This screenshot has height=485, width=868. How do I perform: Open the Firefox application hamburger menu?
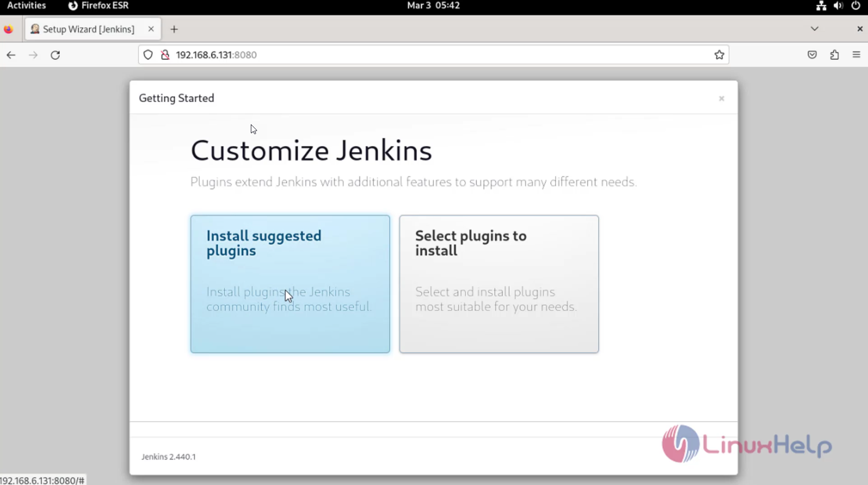pyautogui.click(x=856, y=55)
